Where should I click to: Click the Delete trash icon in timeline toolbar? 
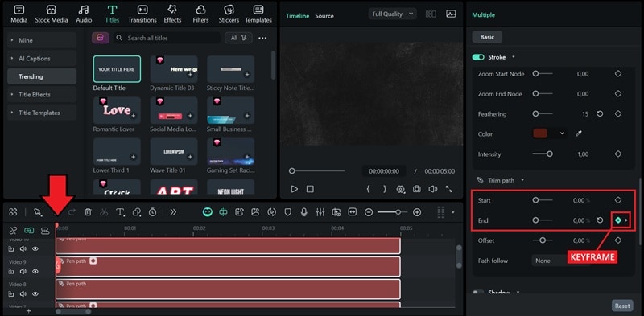(x=88, y=212)
